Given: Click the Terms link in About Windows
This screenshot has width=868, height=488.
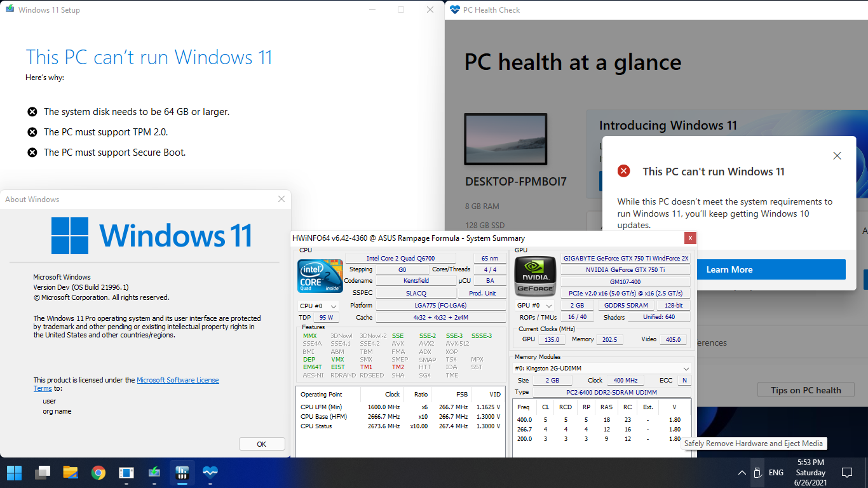Looking at the screenshot, I should [43, 388].
